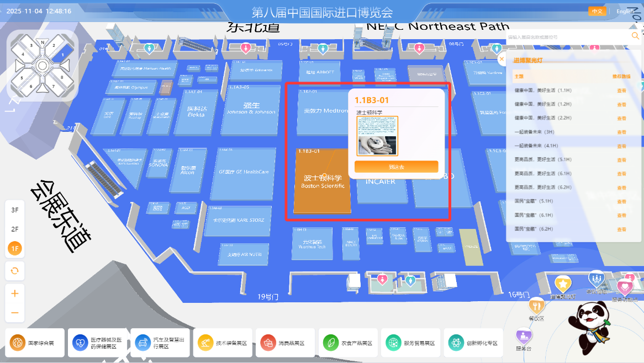Select hall 7 on the compass map

[54, 86]
